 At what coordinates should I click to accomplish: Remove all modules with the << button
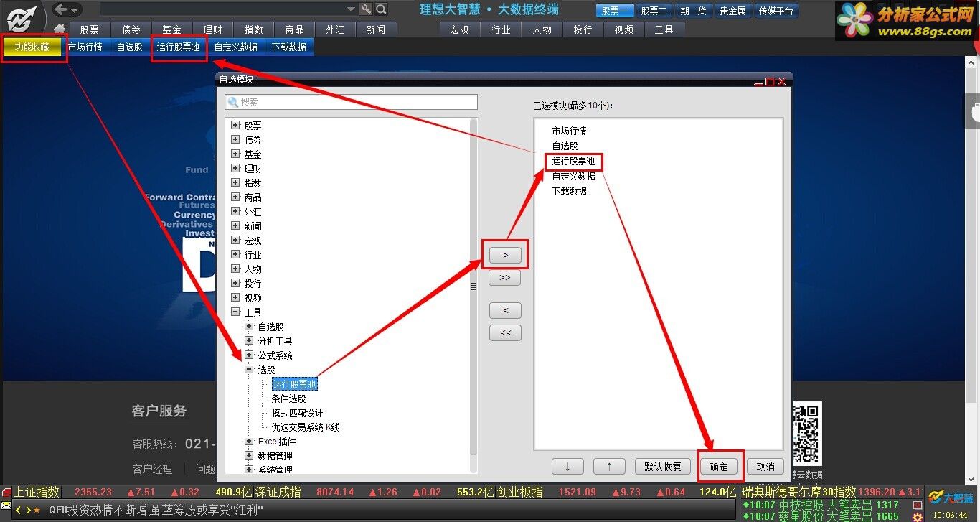tap(505, 332)
